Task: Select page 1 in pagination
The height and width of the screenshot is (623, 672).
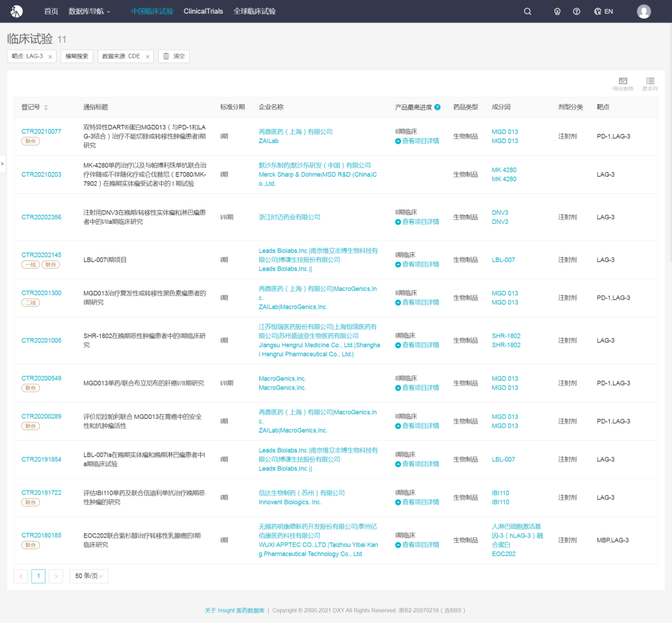Action: (x=39, y=576)
